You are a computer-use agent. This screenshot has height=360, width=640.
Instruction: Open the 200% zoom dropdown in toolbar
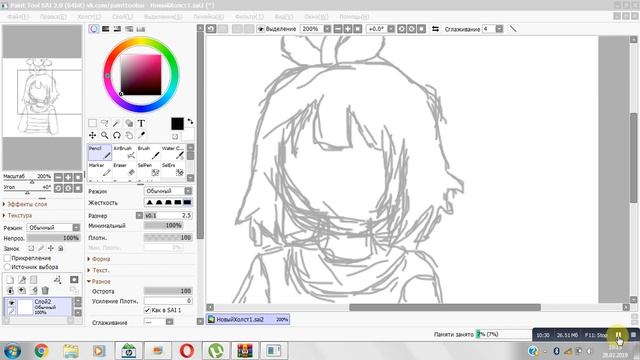327,29
